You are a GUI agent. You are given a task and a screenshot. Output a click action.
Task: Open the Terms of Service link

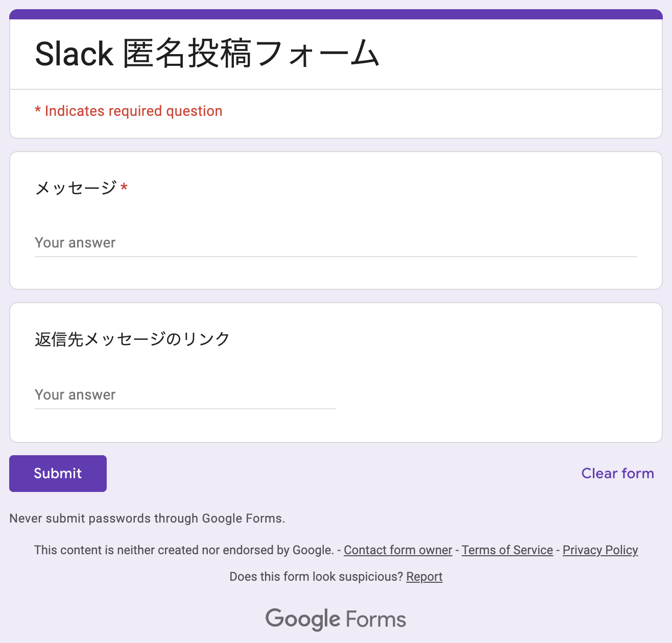(507, 550)
